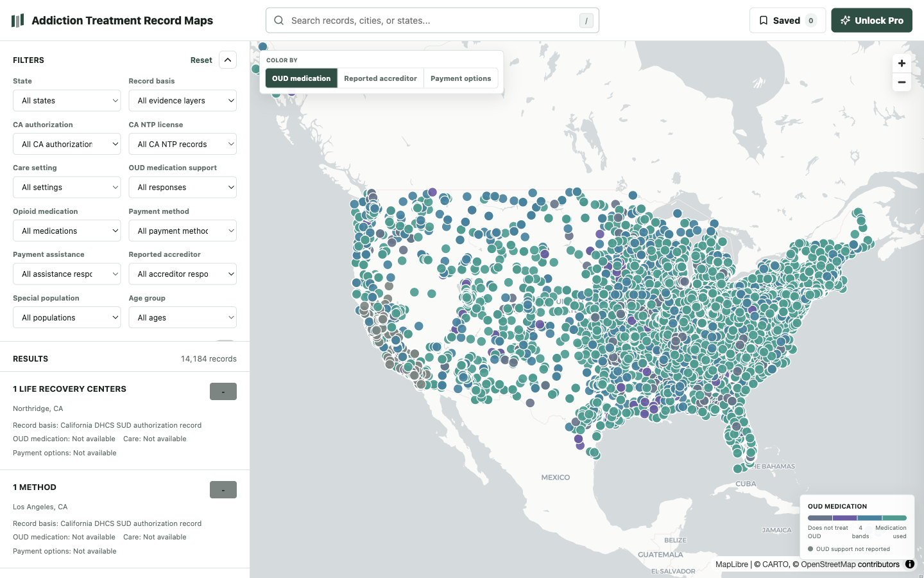
Task: Color map by OUD medication
Action: [x=302, y=78]
